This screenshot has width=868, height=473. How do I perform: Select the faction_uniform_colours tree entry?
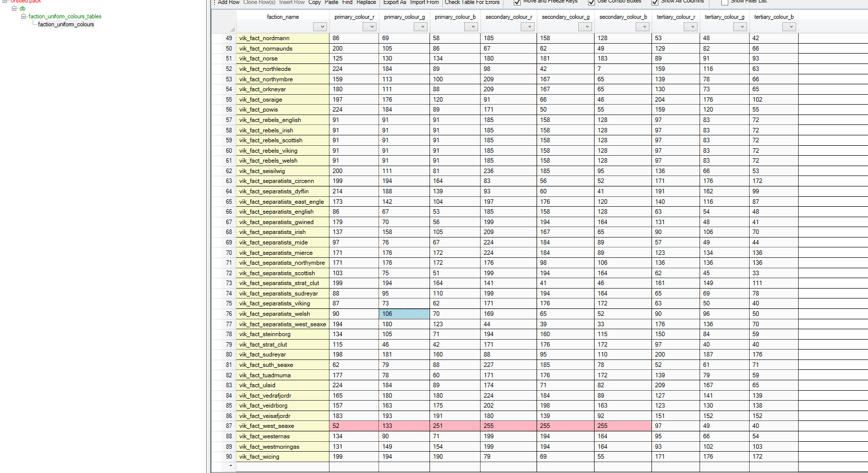(66, 24)
